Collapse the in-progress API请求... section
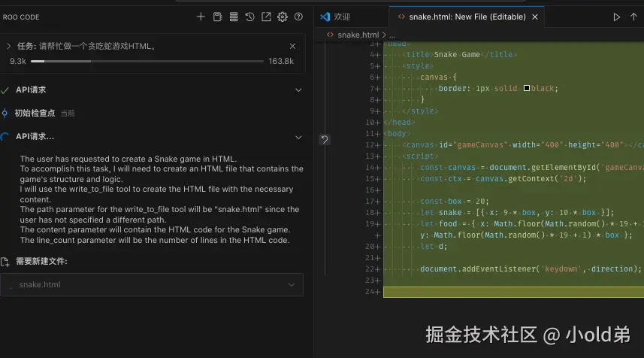644x358 pixels. [298, 137]
